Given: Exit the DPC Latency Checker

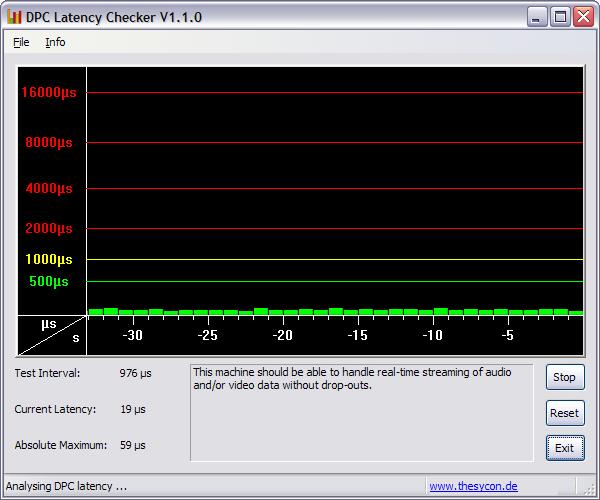Looking at the screenshot, I should (x=565, y=448).
